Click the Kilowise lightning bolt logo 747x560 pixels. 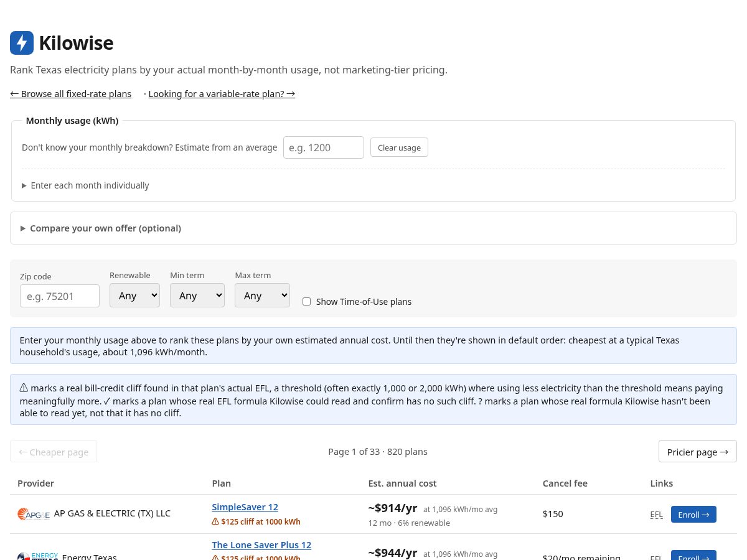point(22,43)
